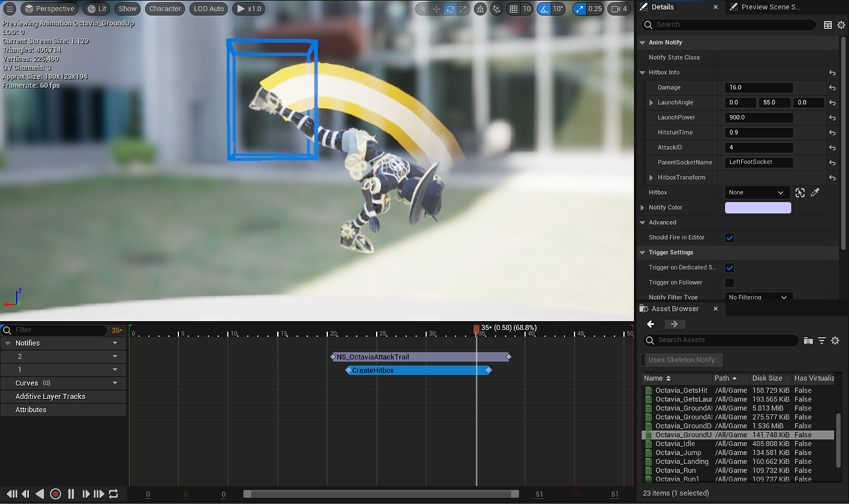This screenshot has height=504, width=849.
Task: Toggle scale snapping icon
Action: click(x=580, y=9)
